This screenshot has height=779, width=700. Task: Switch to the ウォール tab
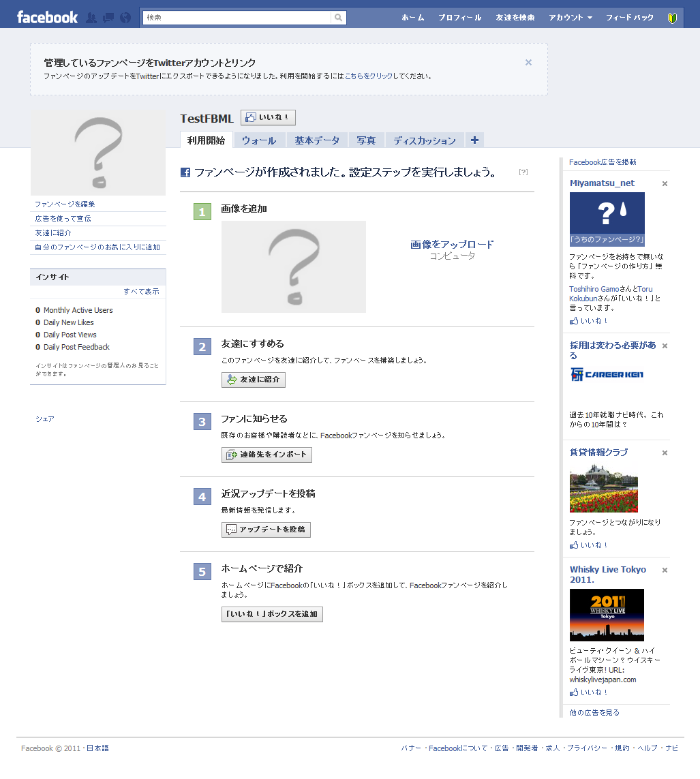click(259, 140)
